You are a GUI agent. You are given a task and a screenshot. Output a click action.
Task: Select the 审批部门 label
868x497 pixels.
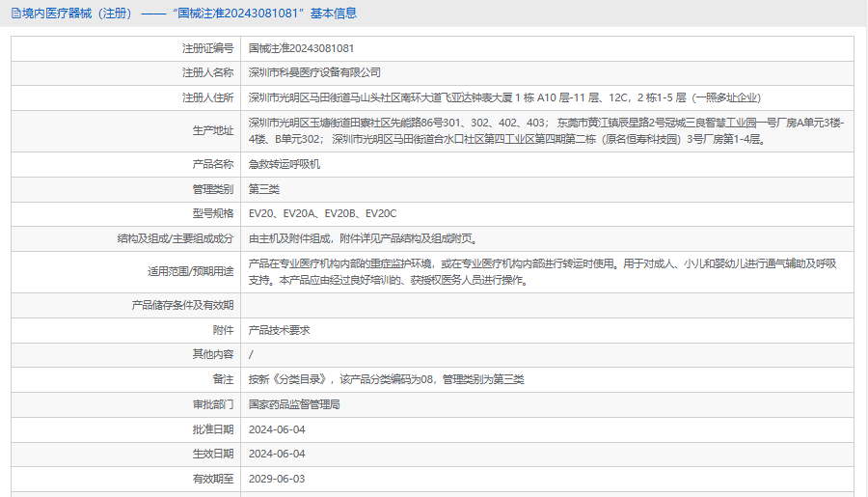[213, 404]
